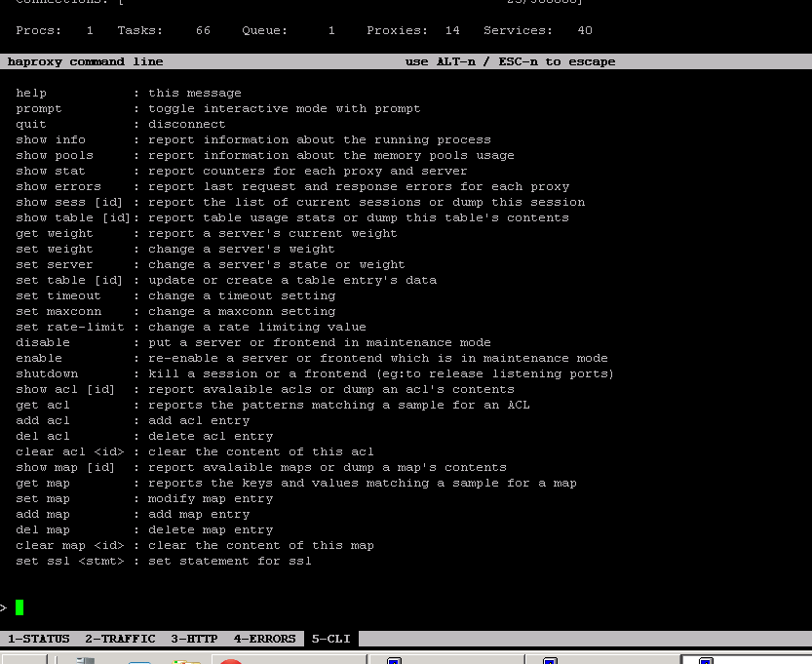Click the 'set weight' command row

point(175,250)
